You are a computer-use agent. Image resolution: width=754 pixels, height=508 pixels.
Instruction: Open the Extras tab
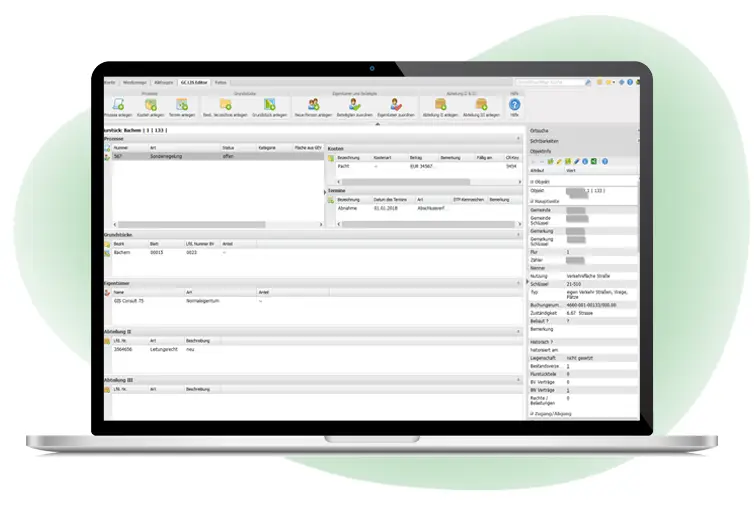(219, 81)
